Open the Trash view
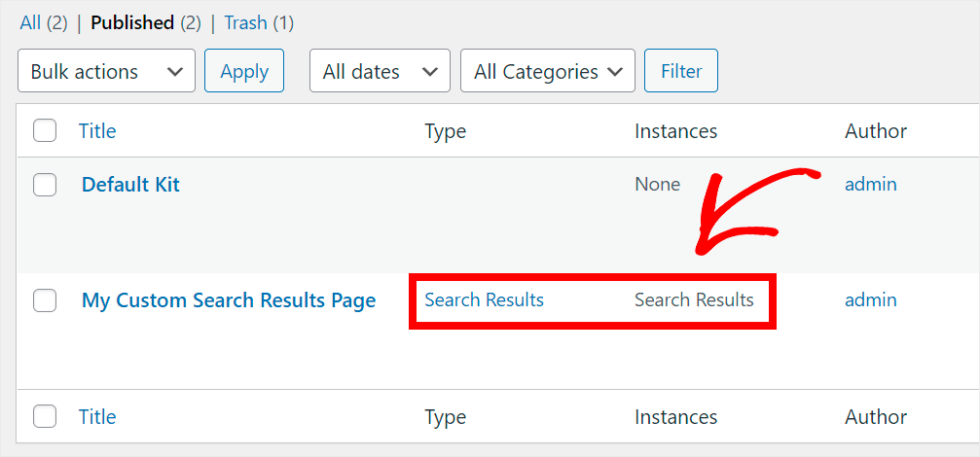The height and width of the screenshot is (457, 980). (x=245, y=22)
